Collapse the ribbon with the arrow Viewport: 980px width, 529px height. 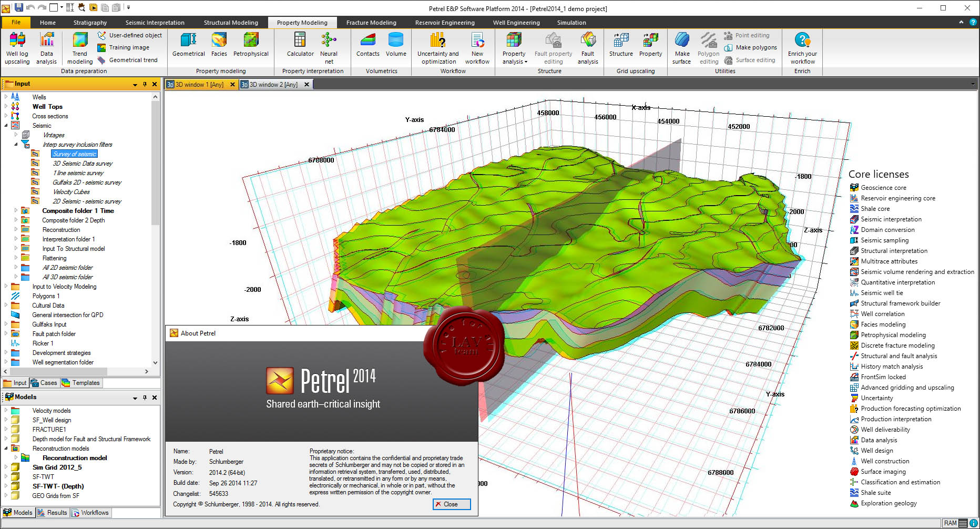(961, 22)
